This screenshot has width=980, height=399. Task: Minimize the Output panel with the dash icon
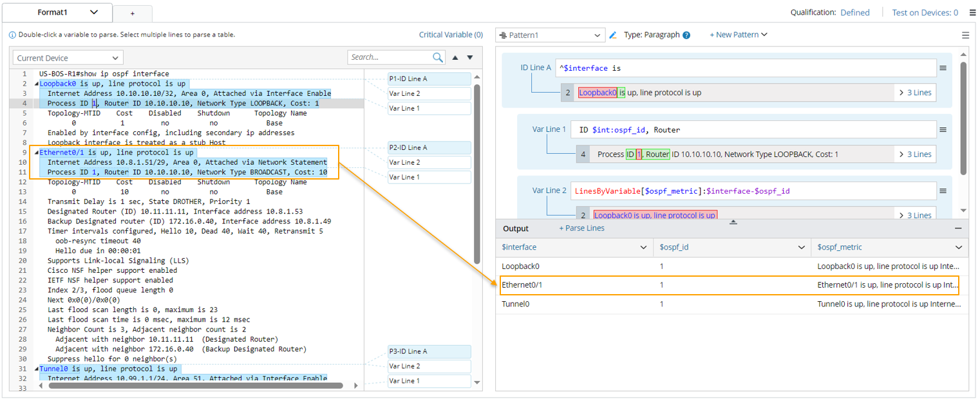click(958, 228)
